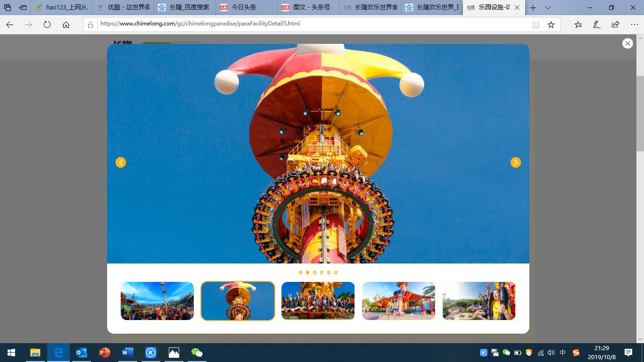Open the Share page icon

(615, 25)
